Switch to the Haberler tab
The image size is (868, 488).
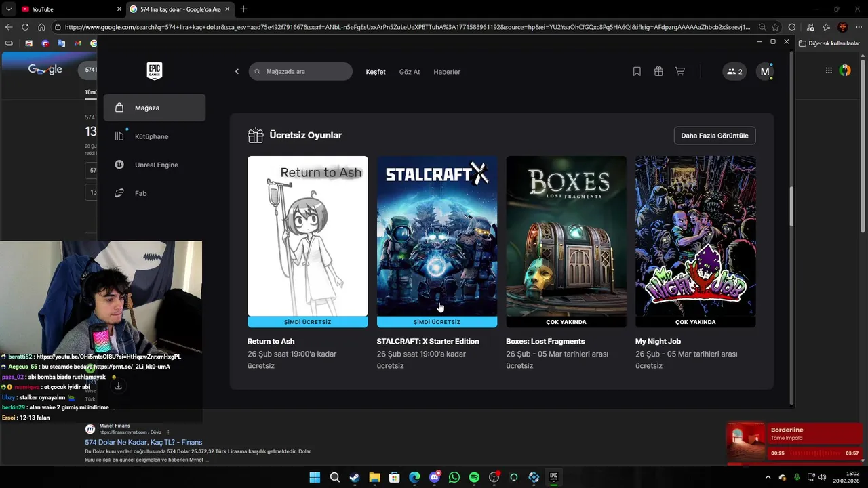pyautogui.click(x=447, y=72)
